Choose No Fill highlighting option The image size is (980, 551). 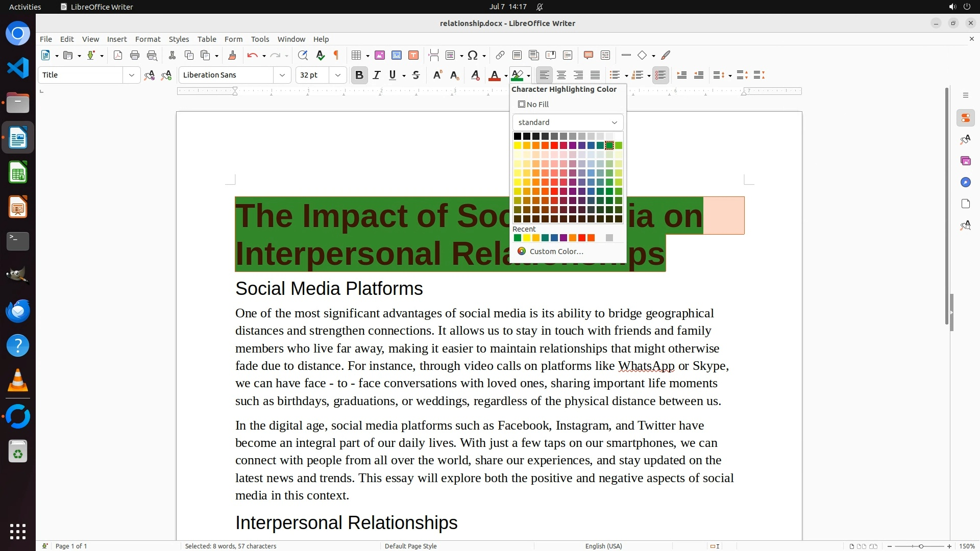(x=533, y=104)
